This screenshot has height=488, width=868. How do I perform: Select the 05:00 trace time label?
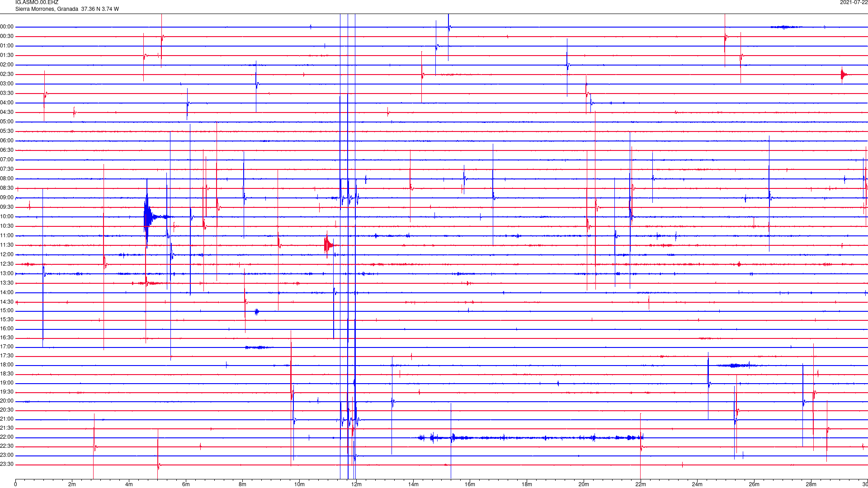coord(7,122)
